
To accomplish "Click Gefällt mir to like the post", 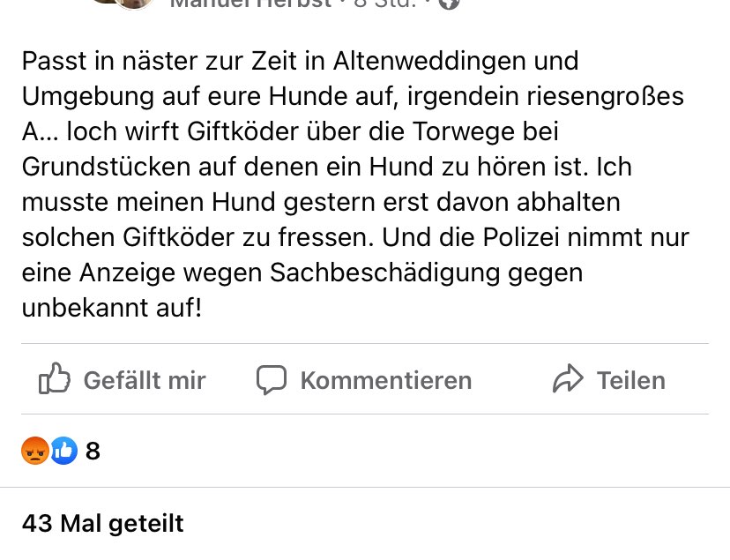I will [x=144, y=380].
